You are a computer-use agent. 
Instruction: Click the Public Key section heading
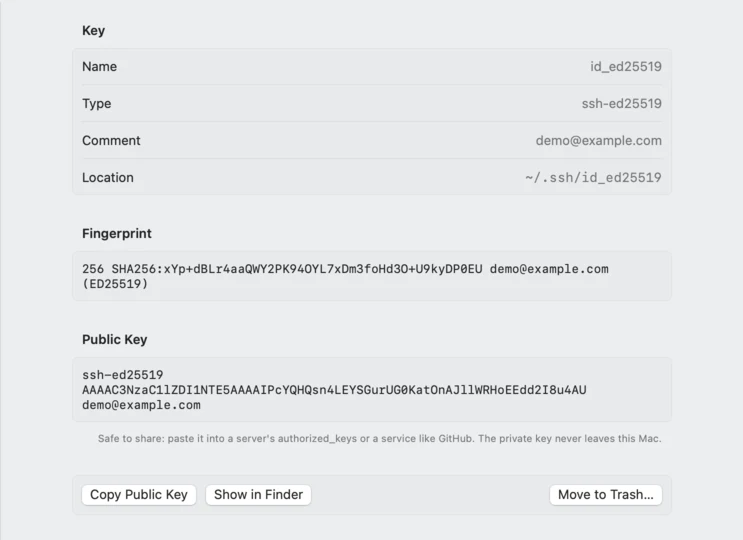click(115, 340)
